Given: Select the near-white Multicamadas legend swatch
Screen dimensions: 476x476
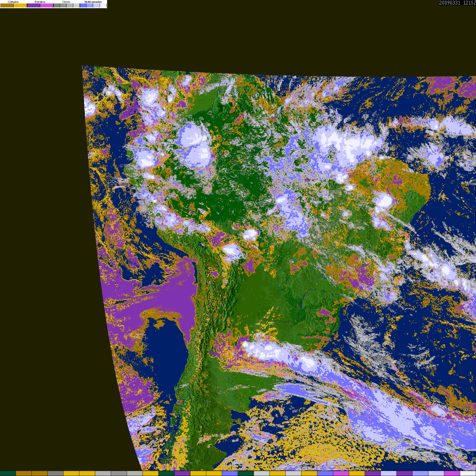Looking at the screenshot, I should [103, 6].
